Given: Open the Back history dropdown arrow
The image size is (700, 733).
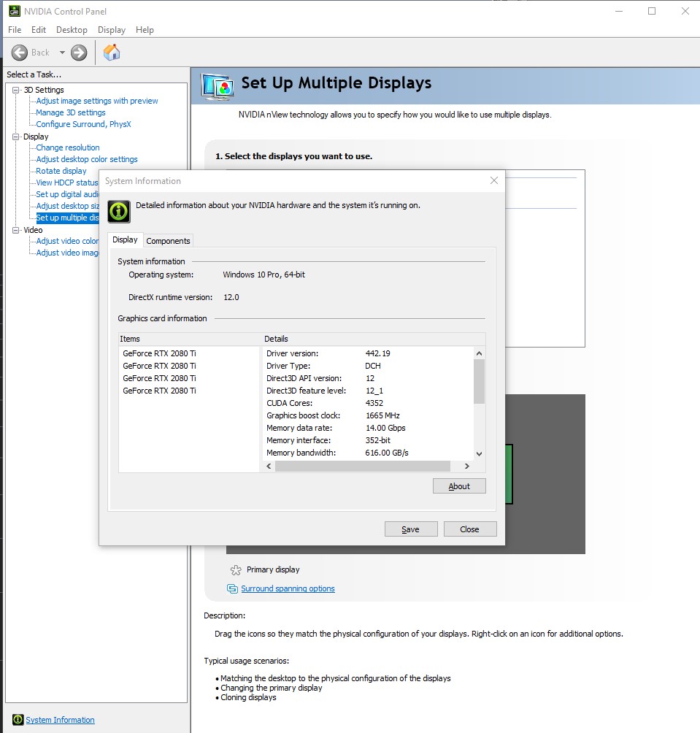Looking at the screenshot, I should [x=62, y=53].
